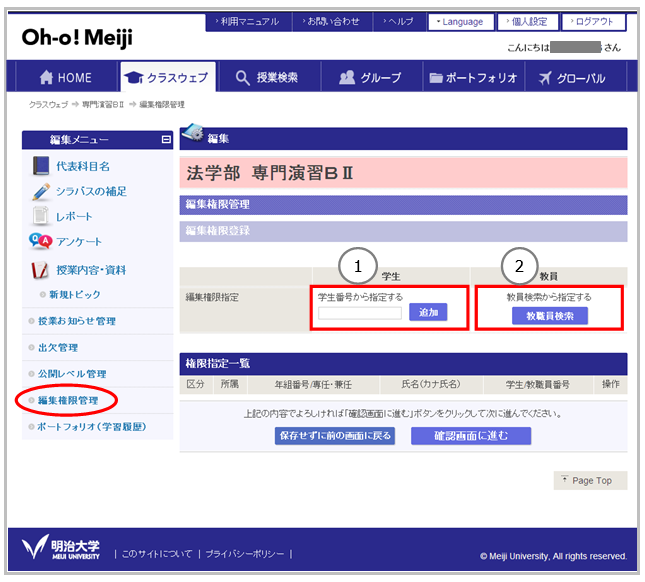645x582 pixels.
Task: Click the folder icon for ポートフォリオ
Action: point(436,77)
